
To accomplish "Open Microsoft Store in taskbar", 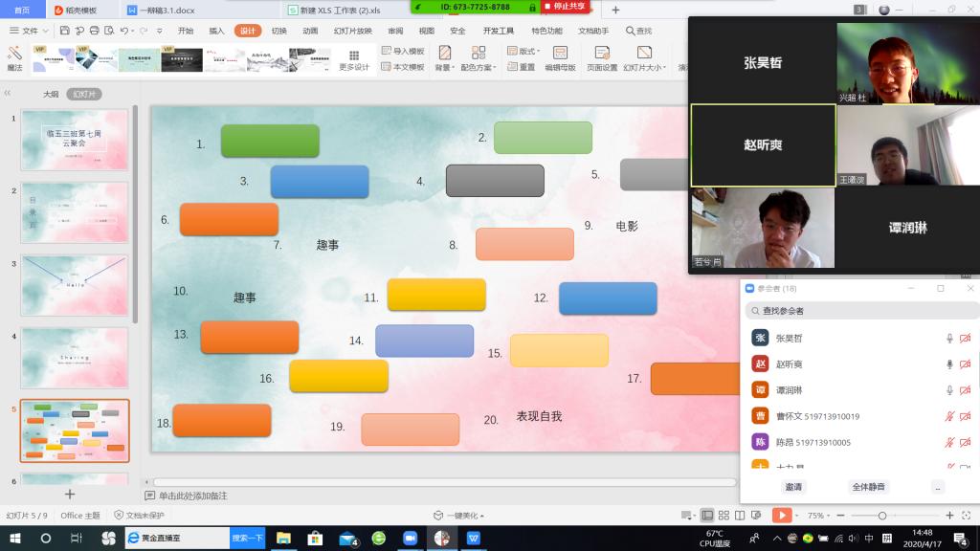I will [315, 538].
